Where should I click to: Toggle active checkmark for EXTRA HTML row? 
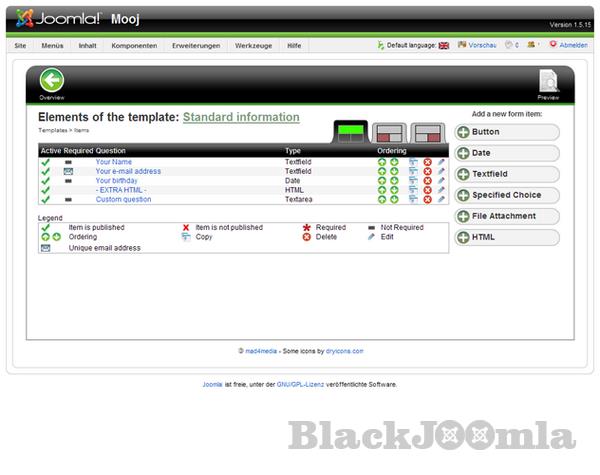45,190
